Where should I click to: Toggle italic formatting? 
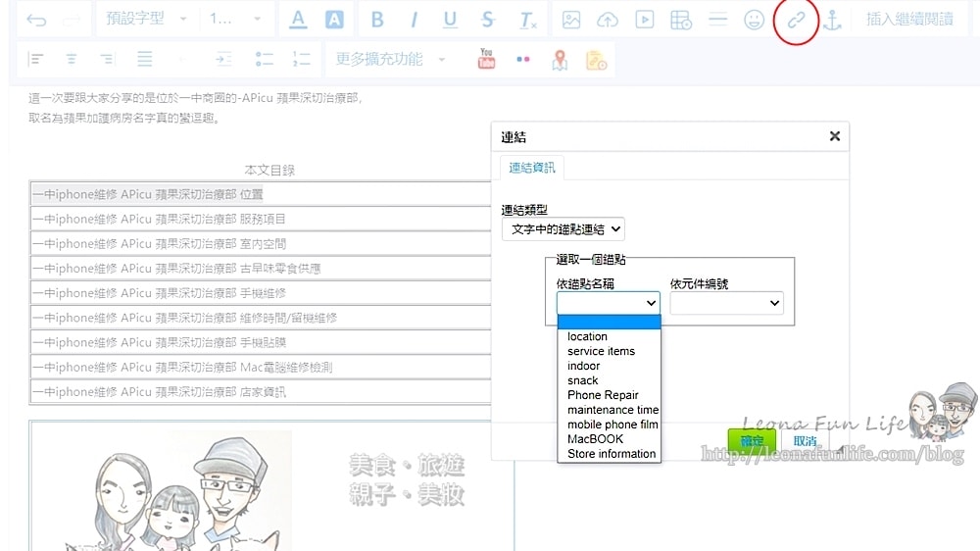414,21
